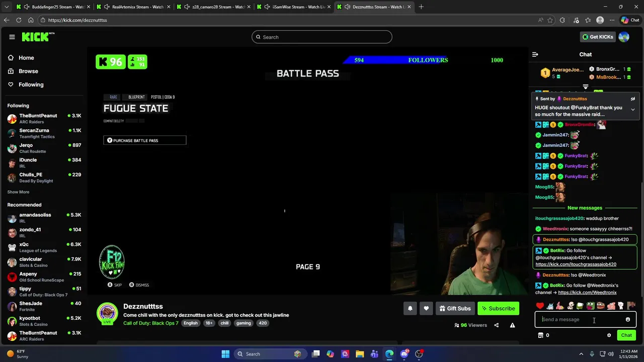Viewport: 644px width, 362px height.
Task: Refresh the page
Action: tap(19, 20)
